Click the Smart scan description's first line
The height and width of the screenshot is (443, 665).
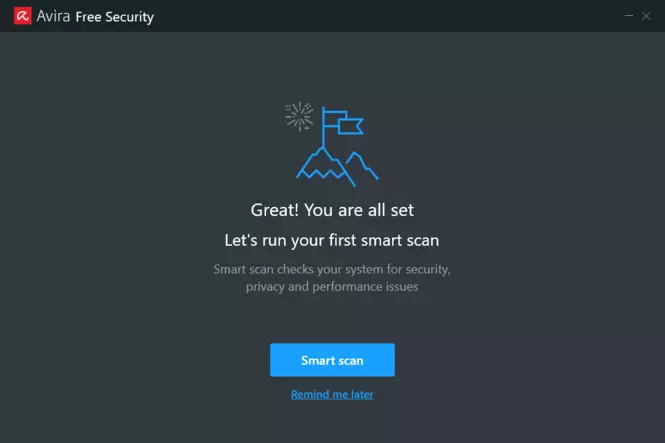(x=332, y=269)
